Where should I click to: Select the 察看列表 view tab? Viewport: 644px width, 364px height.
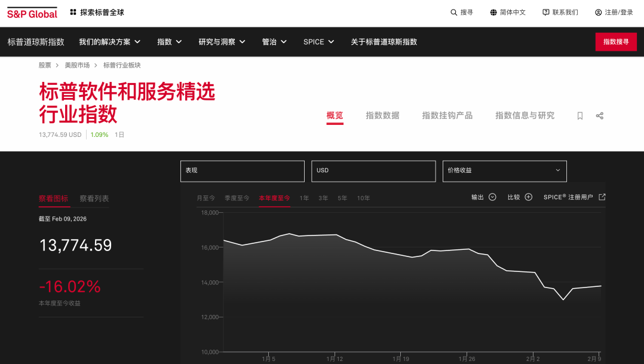(x=94, y=199)
